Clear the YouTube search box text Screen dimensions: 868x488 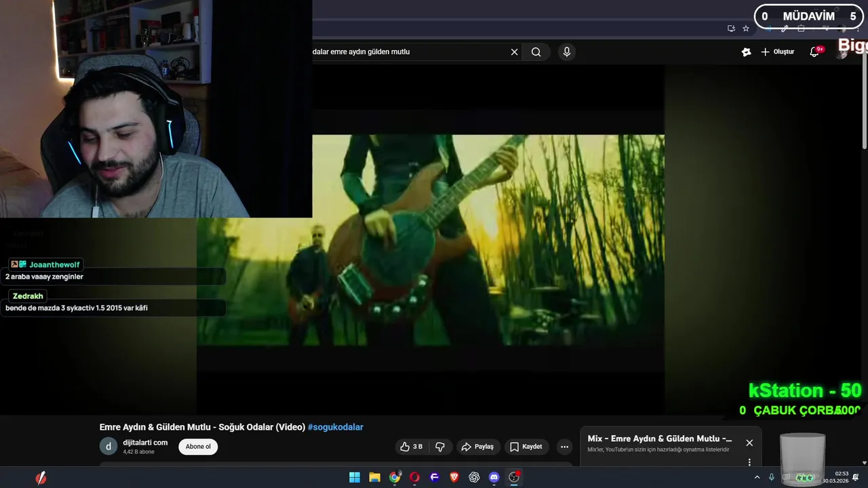pyautogui.click(x=514, y=52)
